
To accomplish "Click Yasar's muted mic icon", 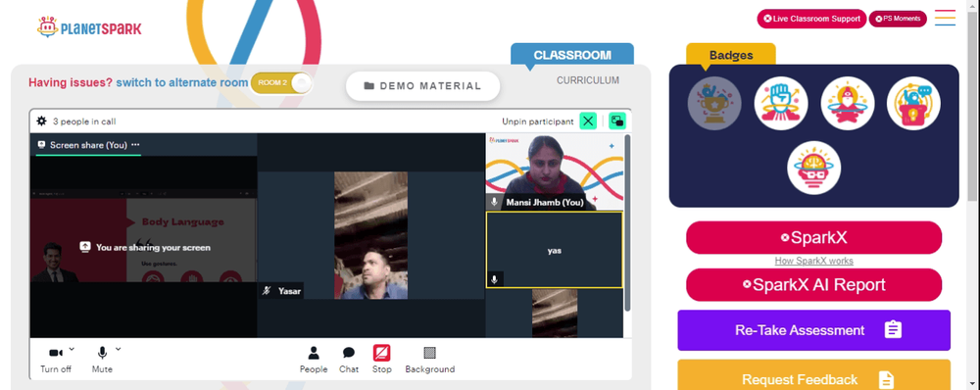I will click(268, 291).
